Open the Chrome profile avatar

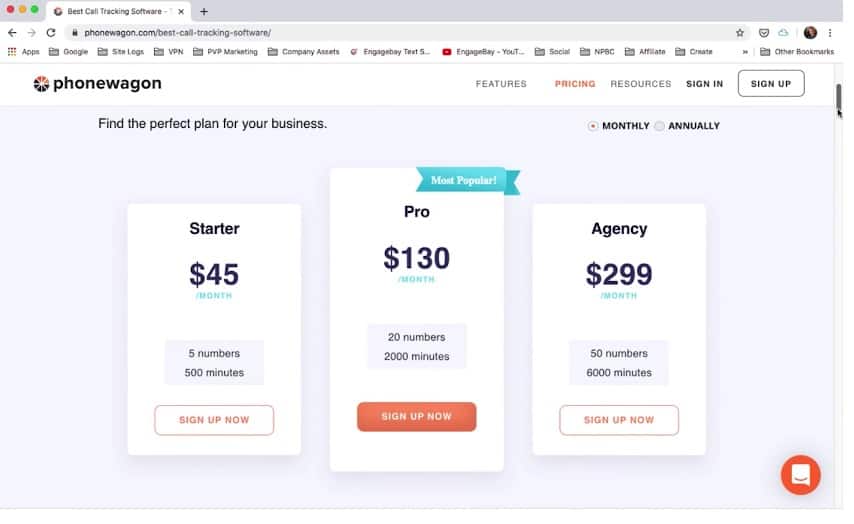[x=810, y=32]
